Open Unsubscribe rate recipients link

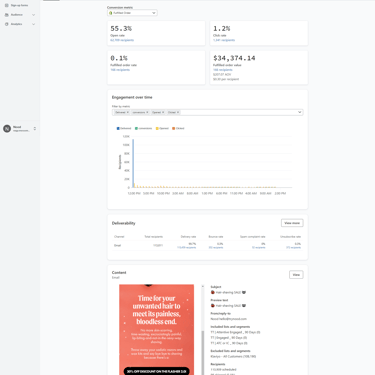[x=293, y=248]
